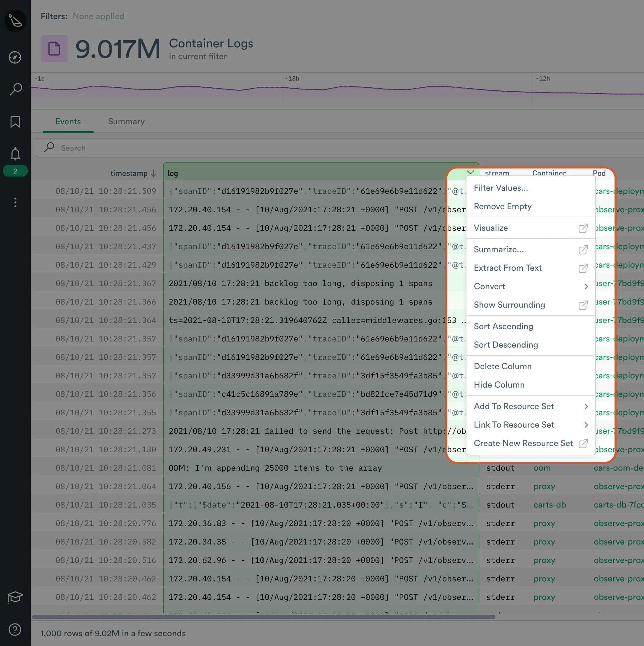Click the -12h marker on the timeline
The height and width of the screenshot is (646, 644).
click(x=543, y=78)
